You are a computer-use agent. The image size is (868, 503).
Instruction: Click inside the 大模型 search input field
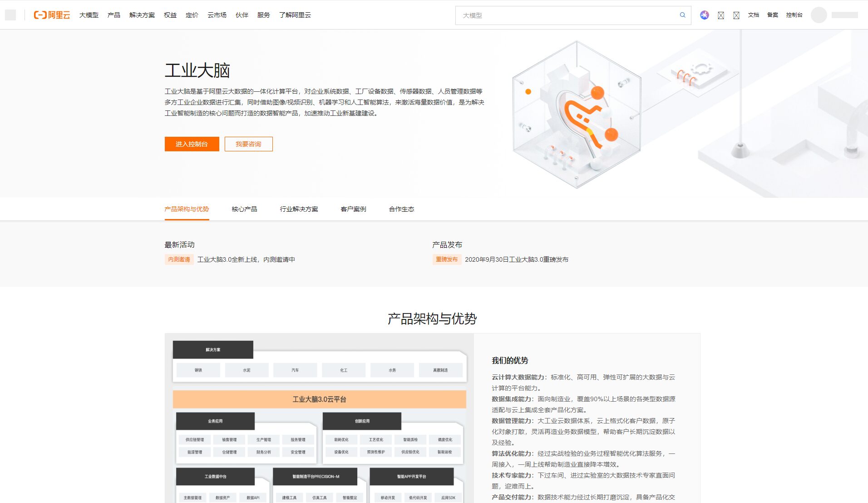[545, 15]
